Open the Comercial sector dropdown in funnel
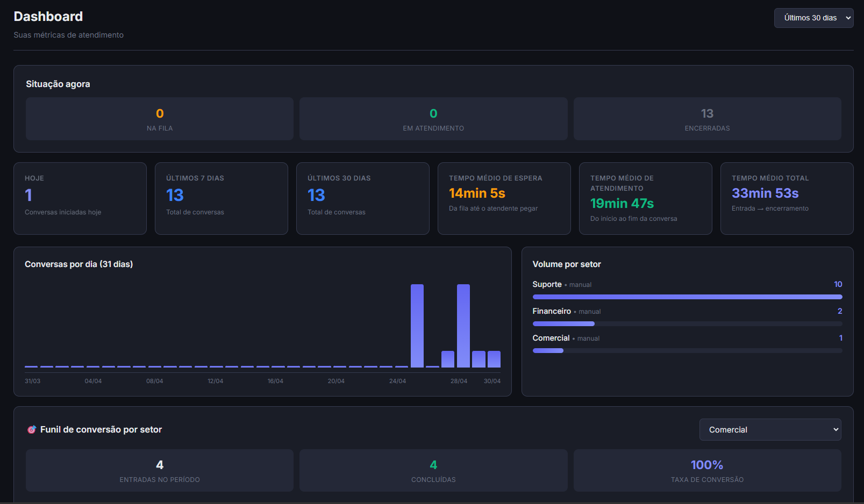 pos(770,429)
